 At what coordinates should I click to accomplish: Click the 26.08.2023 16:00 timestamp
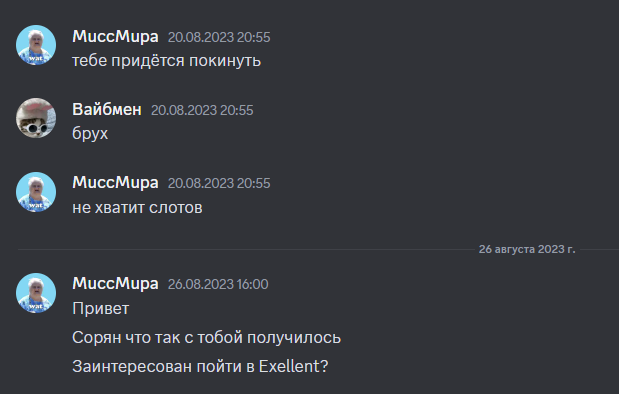(x=218, y=284)
